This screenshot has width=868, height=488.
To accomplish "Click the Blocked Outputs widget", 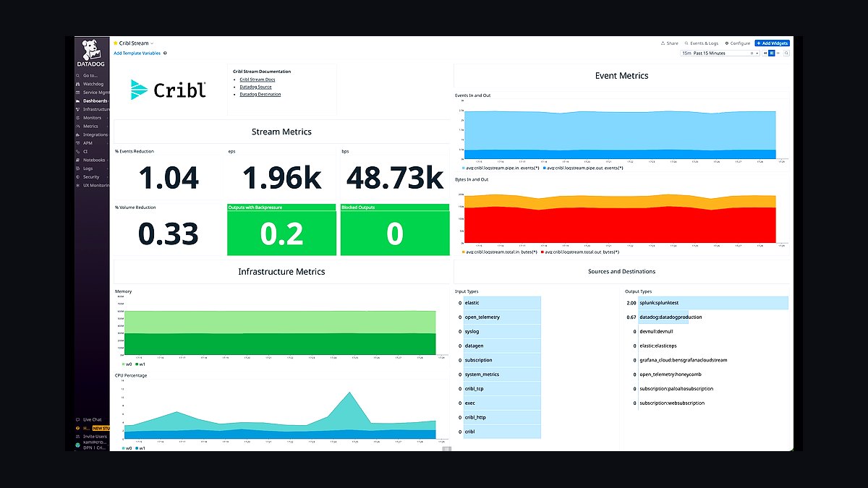I will 395,230.
